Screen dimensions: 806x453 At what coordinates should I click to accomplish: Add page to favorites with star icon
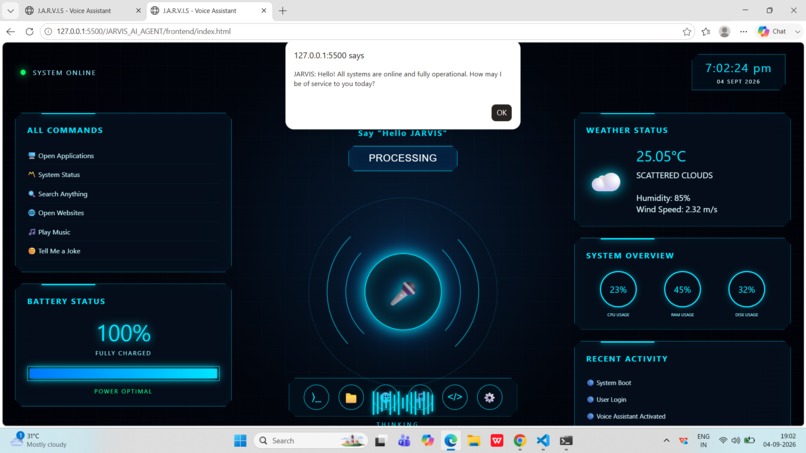[687, 31]
